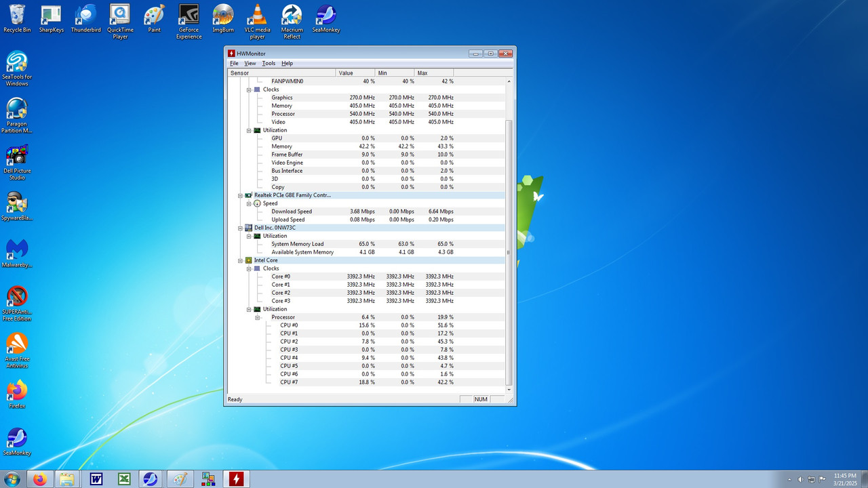The width and height of the screenshot is (868, 488).
Task: Collapse the Intel Core node
Action: coord(240,260)
